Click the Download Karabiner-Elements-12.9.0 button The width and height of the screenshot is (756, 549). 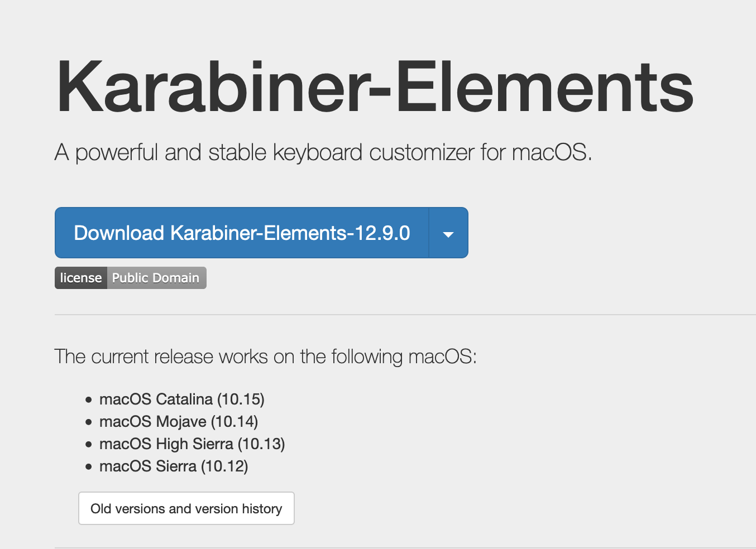point(242,233)
